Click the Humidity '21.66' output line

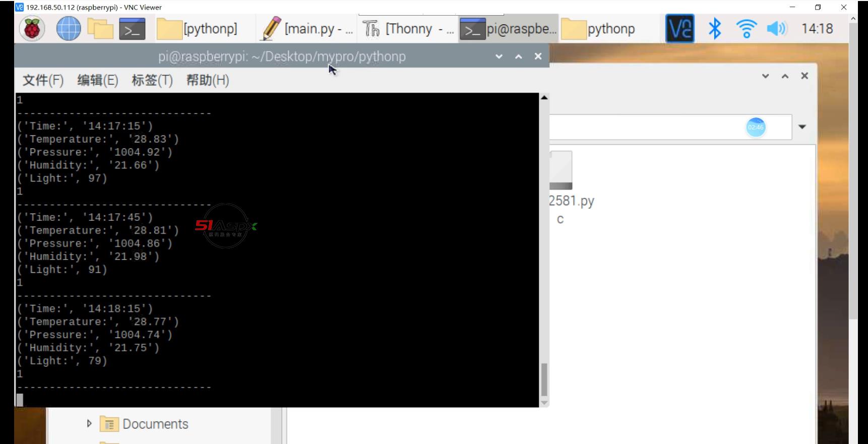pos(88,165)
